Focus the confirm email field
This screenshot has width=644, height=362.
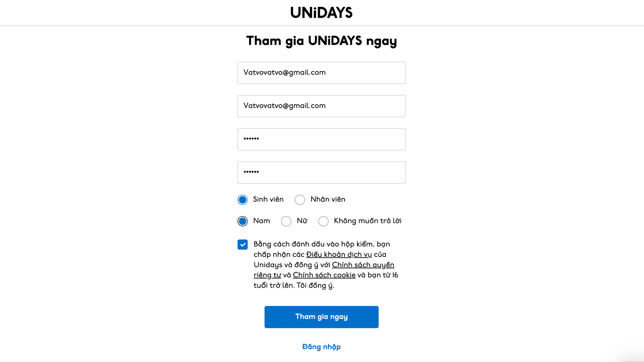pyautogui.click(x=321, y=106)
